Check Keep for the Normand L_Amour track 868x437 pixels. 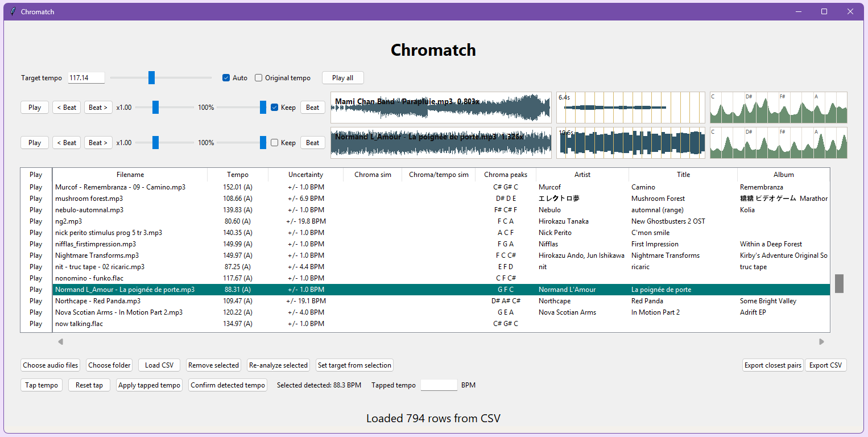[274, 143]
